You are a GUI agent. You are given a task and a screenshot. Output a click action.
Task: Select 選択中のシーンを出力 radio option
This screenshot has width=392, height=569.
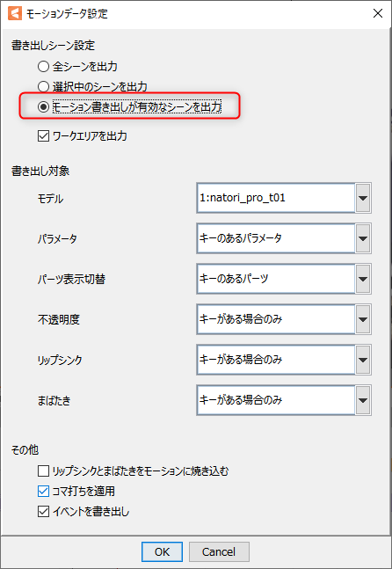[43, 87]
